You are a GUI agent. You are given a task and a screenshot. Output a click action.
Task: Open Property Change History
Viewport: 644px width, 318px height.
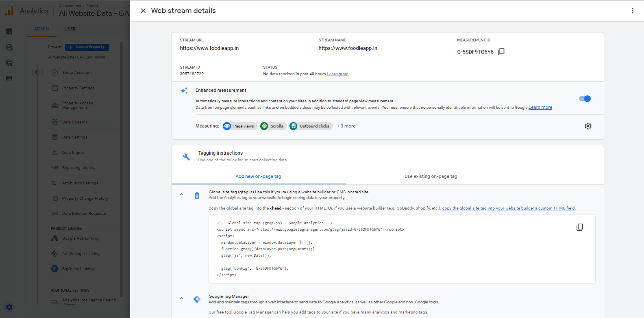tap(85, 199)
